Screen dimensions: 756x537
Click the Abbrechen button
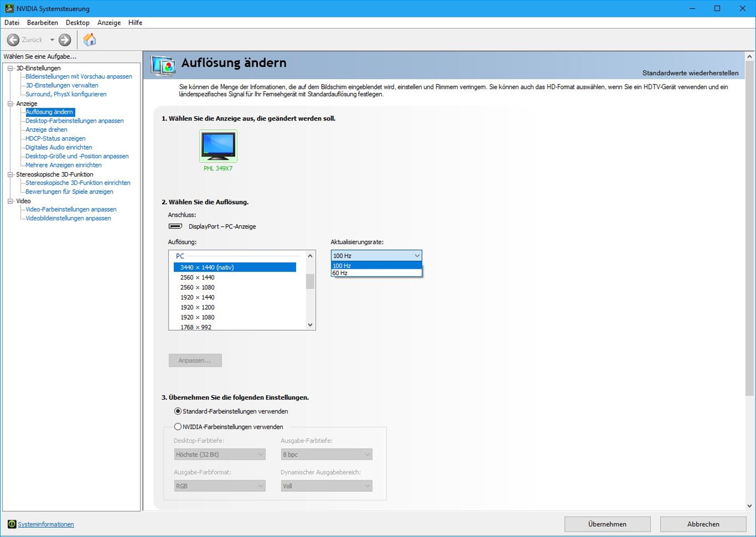(703, 524)
